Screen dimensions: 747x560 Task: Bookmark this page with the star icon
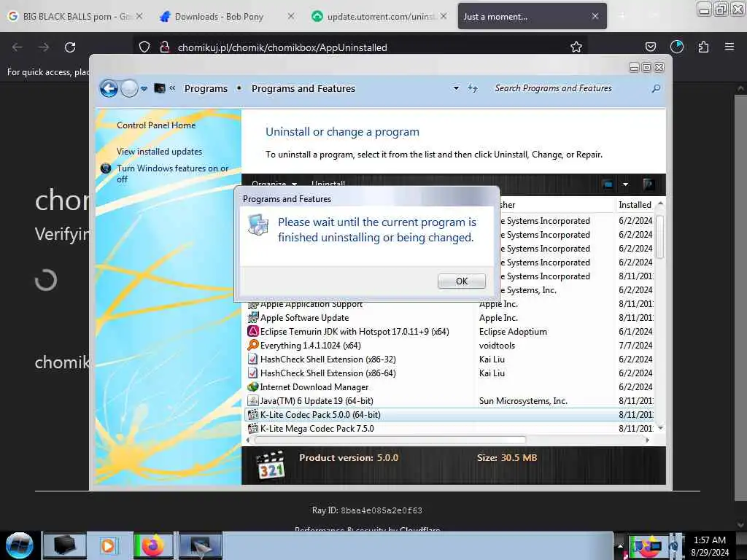point(576,47)
